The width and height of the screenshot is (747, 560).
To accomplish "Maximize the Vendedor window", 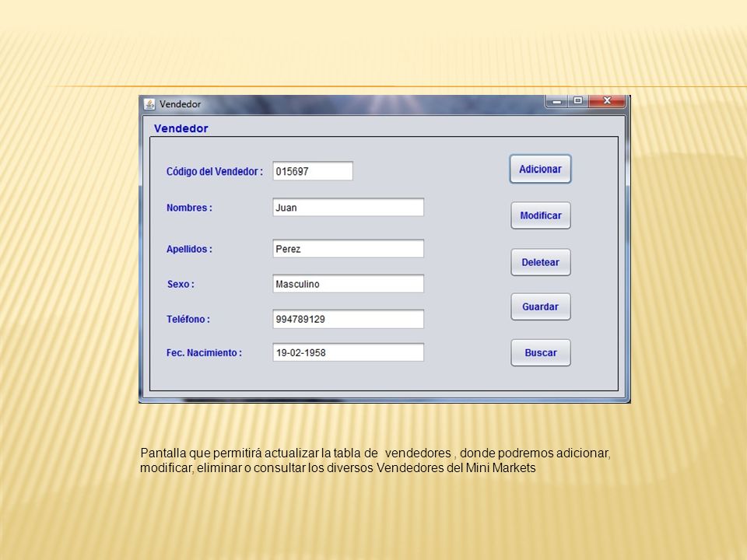I will tap(578, 101).
